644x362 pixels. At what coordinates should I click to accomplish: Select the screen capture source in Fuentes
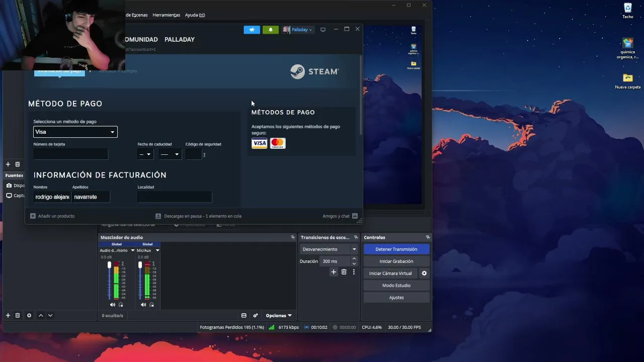(x=15, y=196)
